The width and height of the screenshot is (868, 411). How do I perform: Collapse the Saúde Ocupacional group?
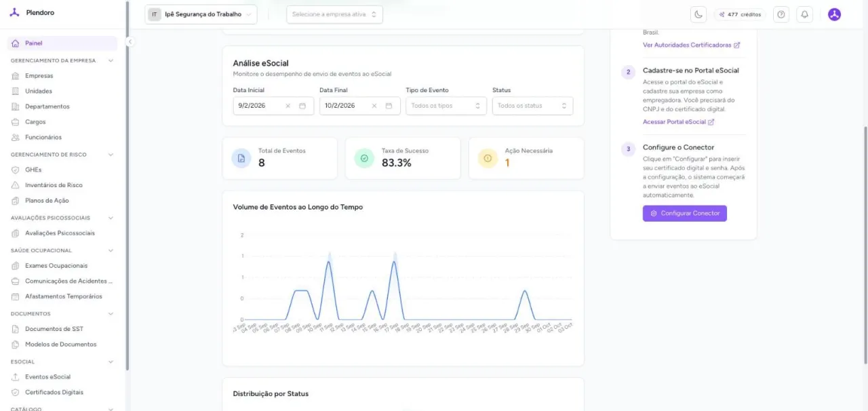(x=111, y=250)
